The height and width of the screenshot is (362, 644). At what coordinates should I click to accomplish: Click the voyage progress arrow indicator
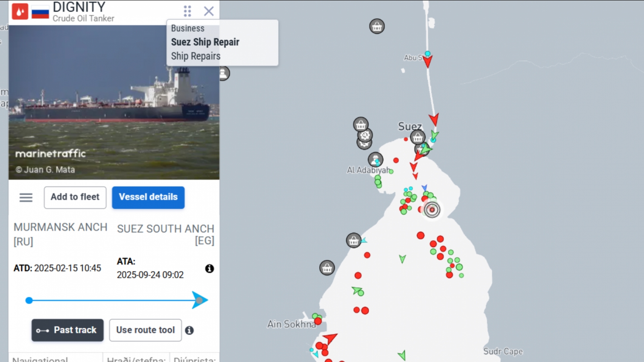tap(199, 300)
